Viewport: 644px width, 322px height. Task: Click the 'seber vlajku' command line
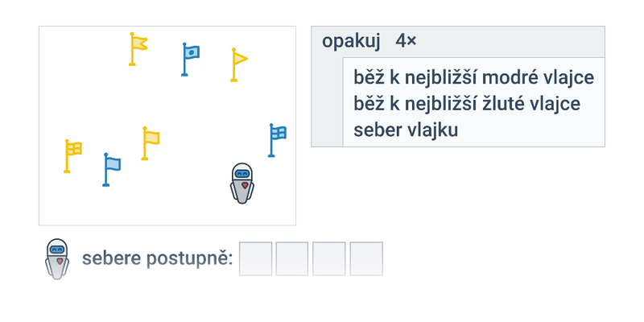[x=406, y=130]
